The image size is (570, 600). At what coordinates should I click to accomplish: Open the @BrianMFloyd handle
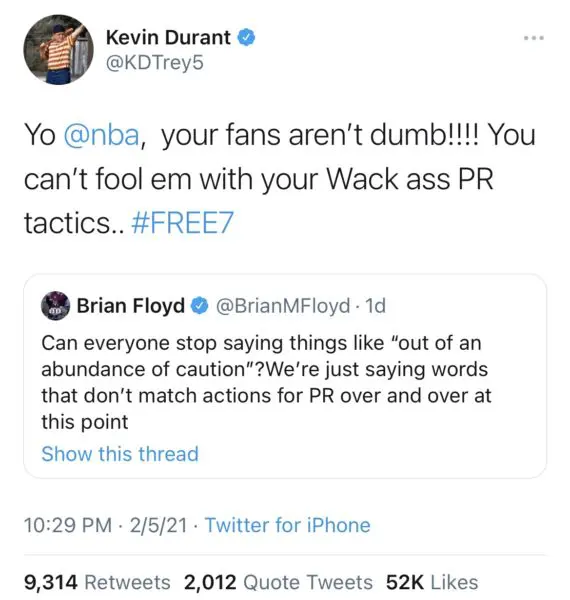283,306
